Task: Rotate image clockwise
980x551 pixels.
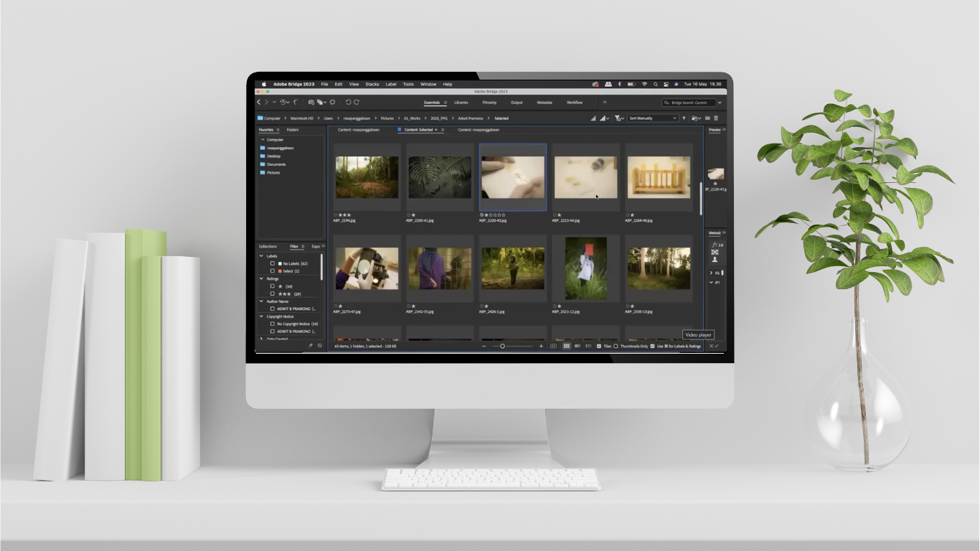Action: coord(357,103)
